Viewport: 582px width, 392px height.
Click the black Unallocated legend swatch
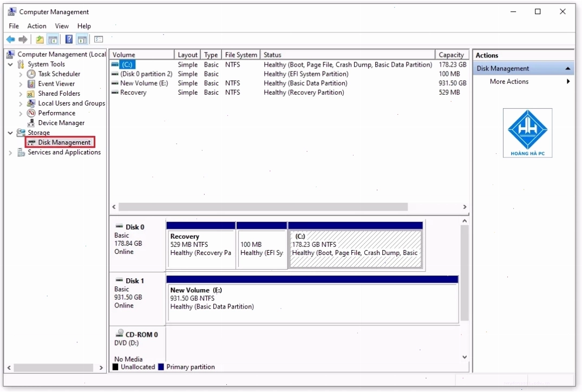tap(115, 367)
